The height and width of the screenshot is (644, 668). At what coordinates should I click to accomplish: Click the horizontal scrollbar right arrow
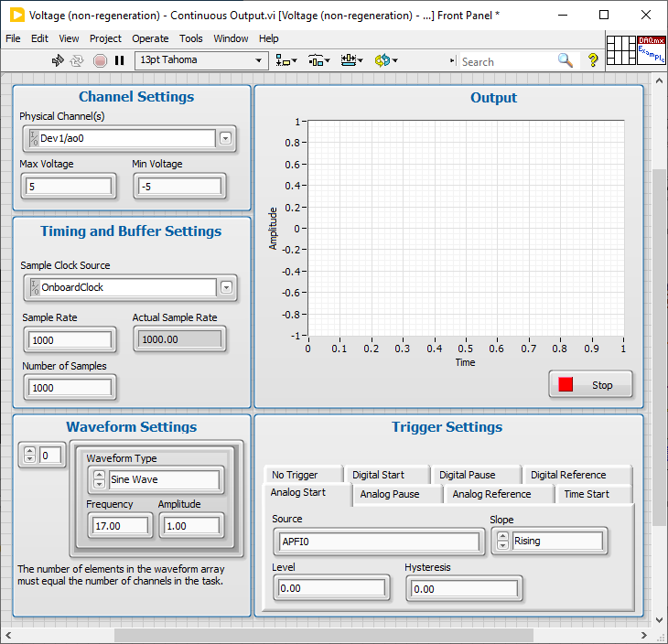click(x=643, y=635)
